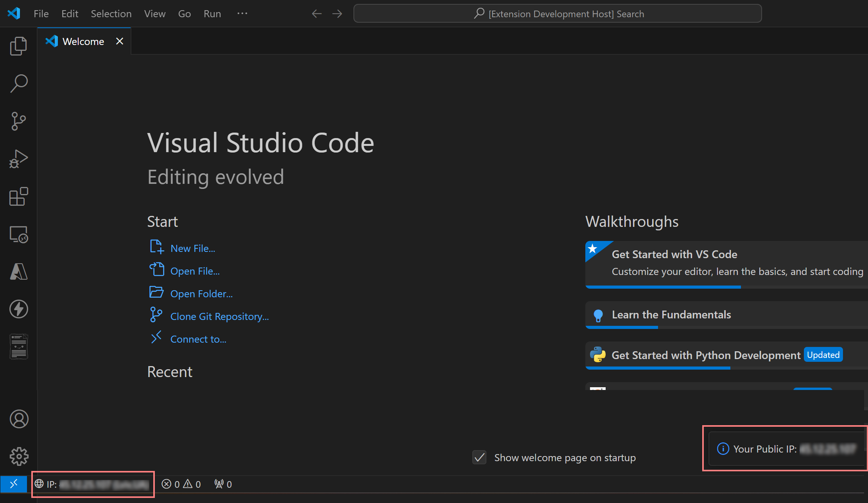This screenshot has width=868, height=503.
Task: Switch to the Welcome tab
Action: coord(82,41)
